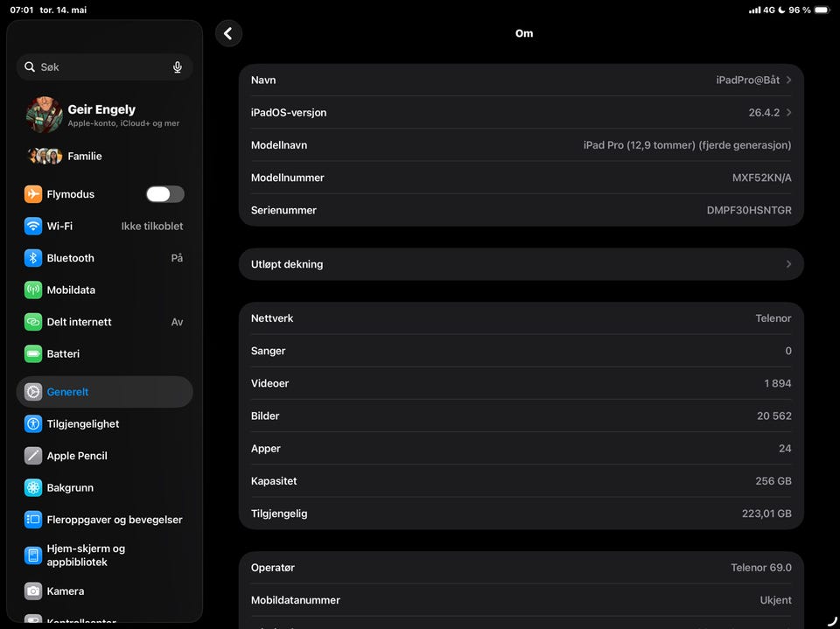Screen dimensions: 840x629
Task: Tap version number 26.4.2
Action: 764,113
